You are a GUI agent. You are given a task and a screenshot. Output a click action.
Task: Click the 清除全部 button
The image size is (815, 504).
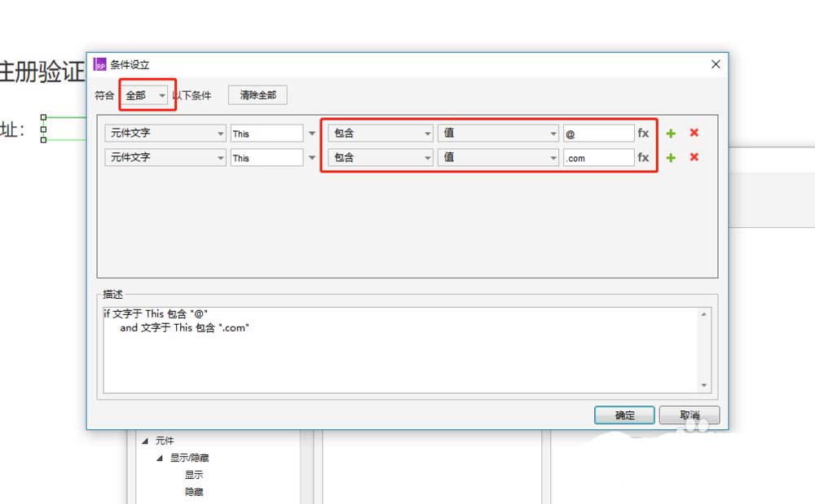[258, 95]
